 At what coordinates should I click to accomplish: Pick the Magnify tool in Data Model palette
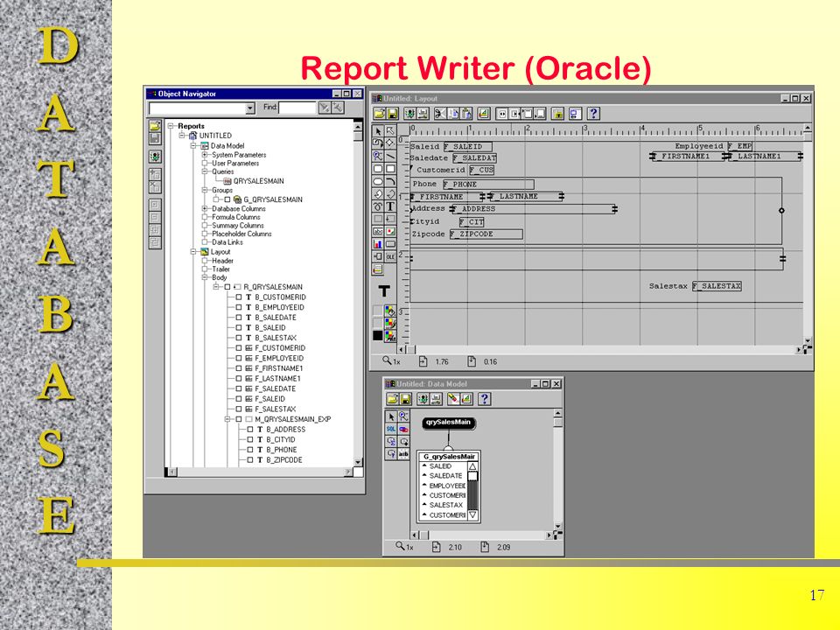[x=404, y=416]
